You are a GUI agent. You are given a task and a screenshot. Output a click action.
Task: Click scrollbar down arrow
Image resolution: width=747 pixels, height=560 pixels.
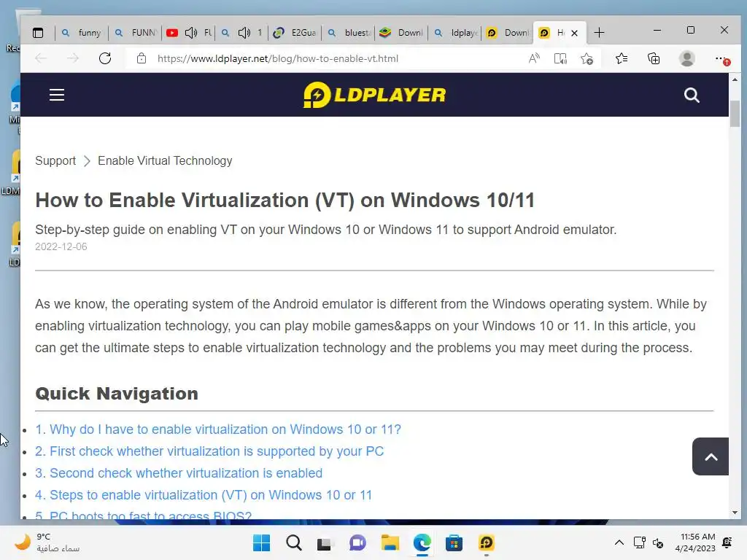coord(734,513)
